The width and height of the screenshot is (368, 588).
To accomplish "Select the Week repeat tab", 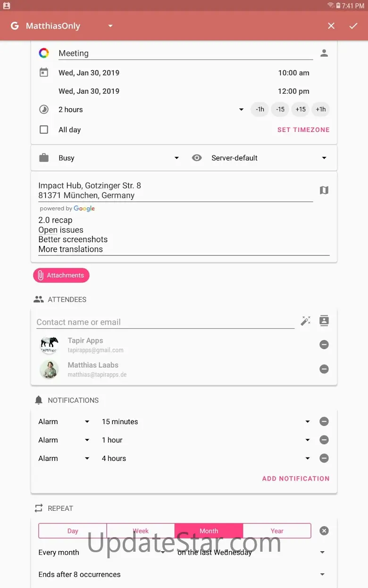I will (141, 531).
